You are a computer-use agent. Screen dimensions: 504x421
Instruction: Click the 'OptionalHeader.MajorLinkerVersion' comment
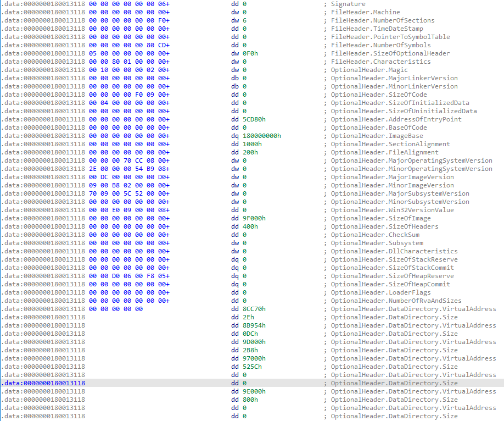[x=394, y=78]
